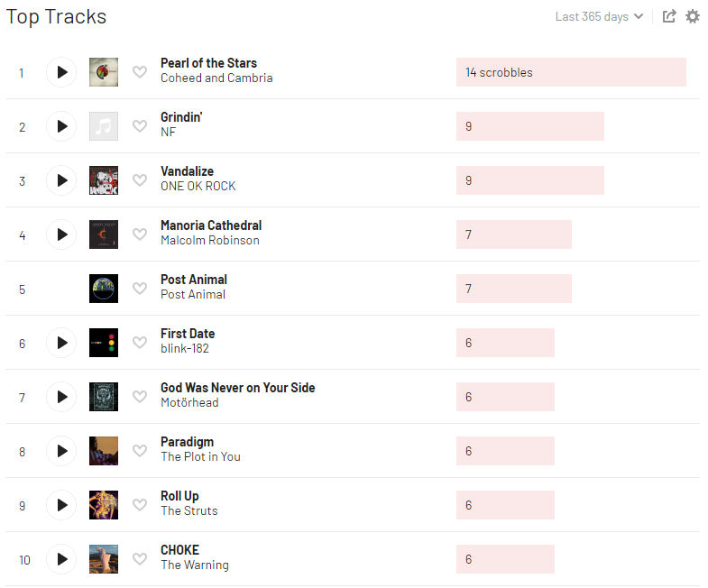This screenshot has height=588, width=708.
Task: Play the Vandalize track
Action: (61, 180)
